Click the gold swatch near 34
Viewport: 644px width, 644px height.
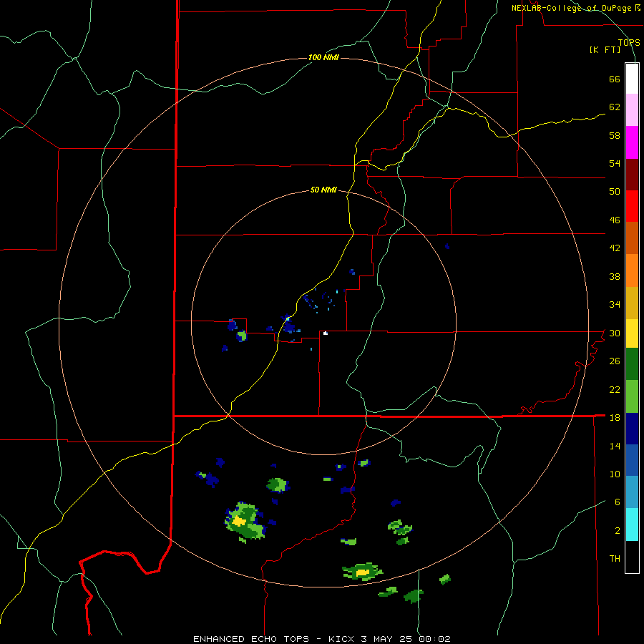pyautogui.click(x=632, y=303)
